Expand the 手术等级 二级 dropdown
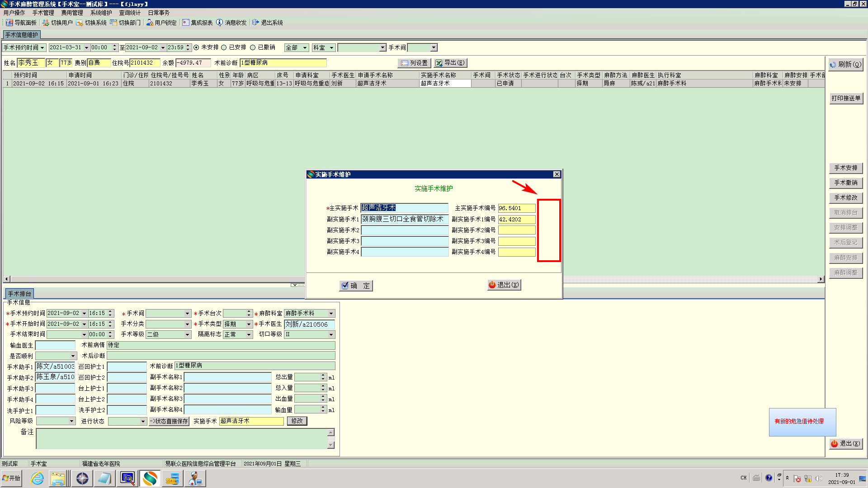The height and width of the screenshot is (488, 868). (x=187, y=335)
